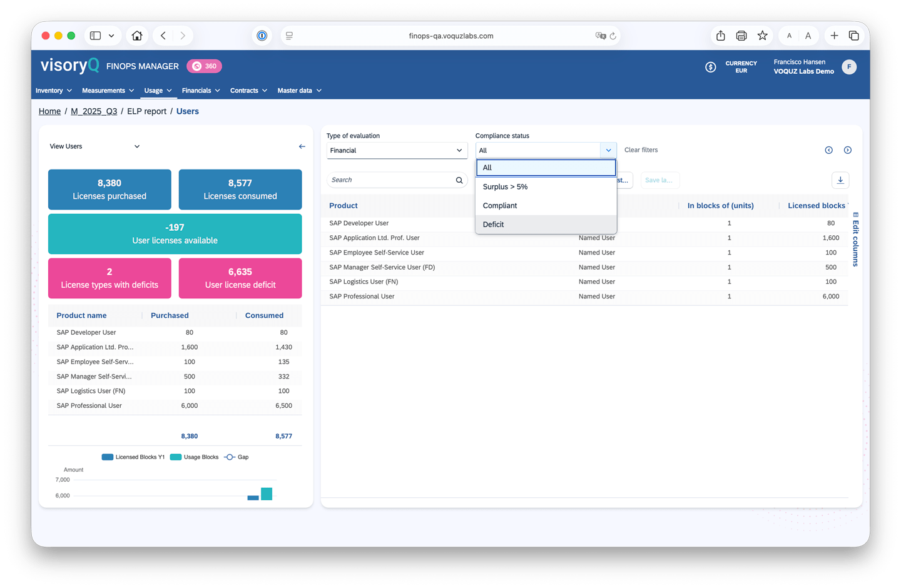Expand the View Users dropdown
The height and width of the screenshot is (588, 901).
[136, 146]
